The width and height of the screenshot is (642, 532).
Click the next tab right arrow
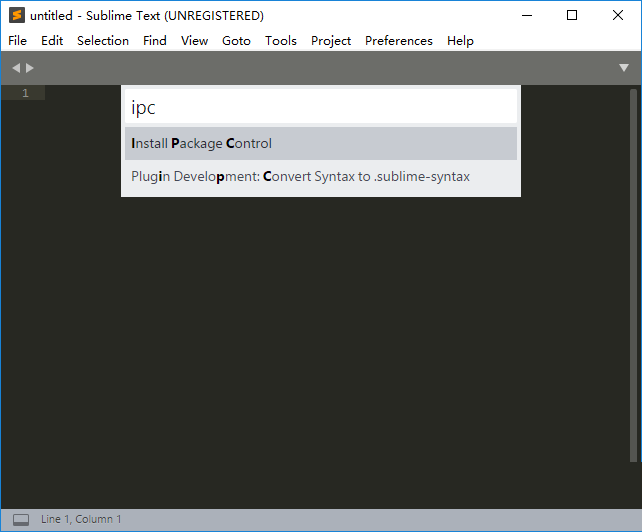30,68
